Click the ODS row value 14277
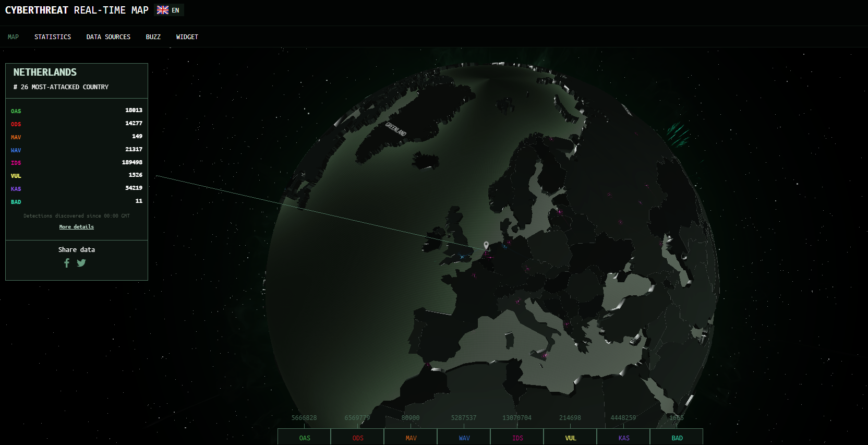 pyautogui.click(x=134, y=124)
